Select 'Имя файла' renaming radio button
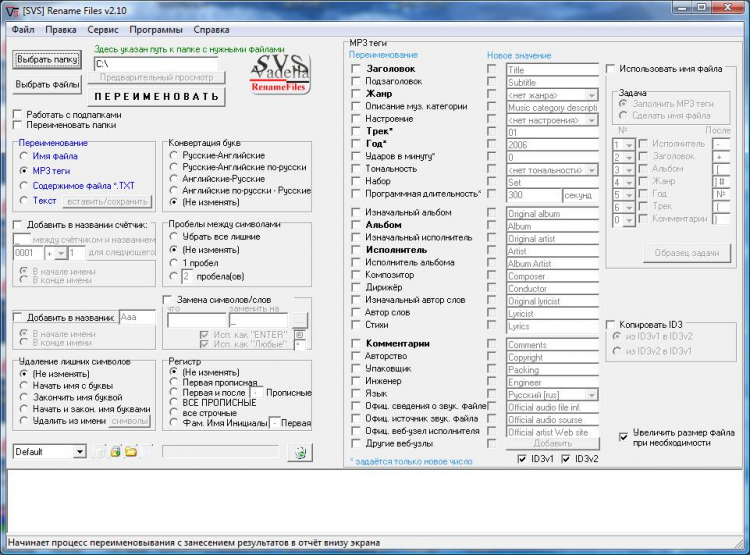Screen dimensions: 750x555 click(x=23, y=156)
